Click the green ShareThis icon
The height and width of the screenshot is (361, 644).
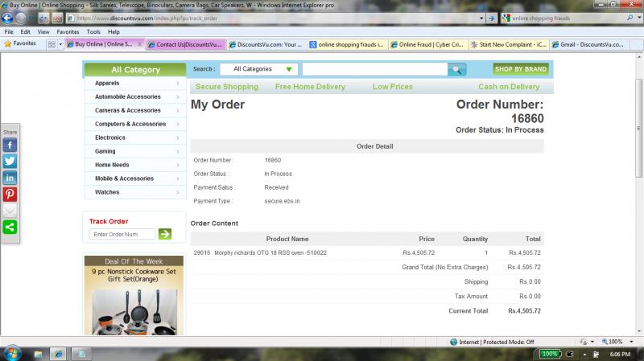[x=10, y=227]
